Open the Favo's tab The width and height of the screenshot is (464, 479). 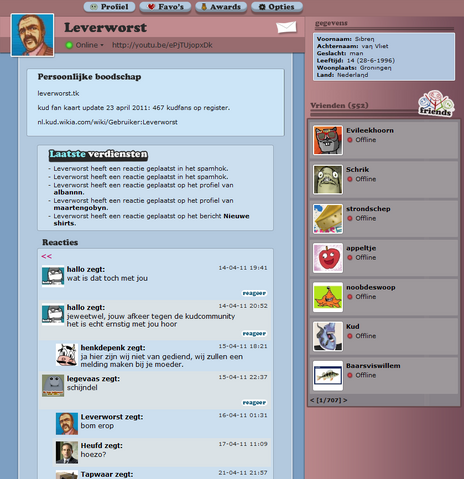[x=165, y=7]
